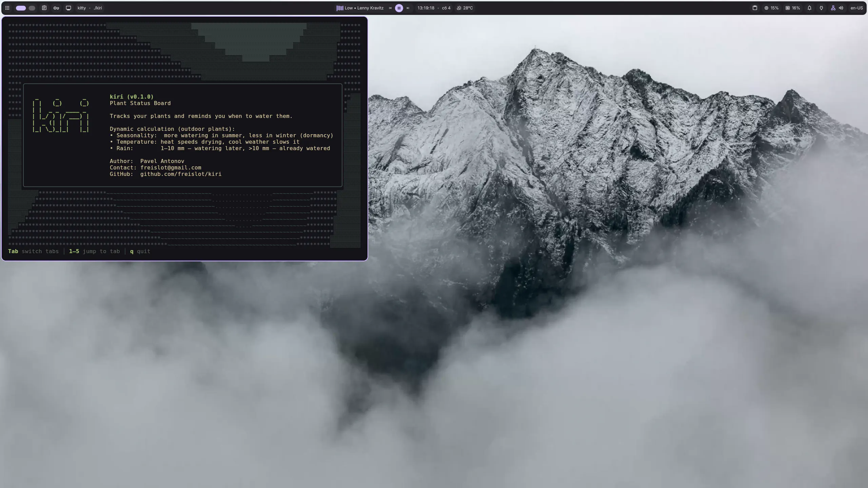
Task: Click the 16% memory usage value
Action: (796, 8)
